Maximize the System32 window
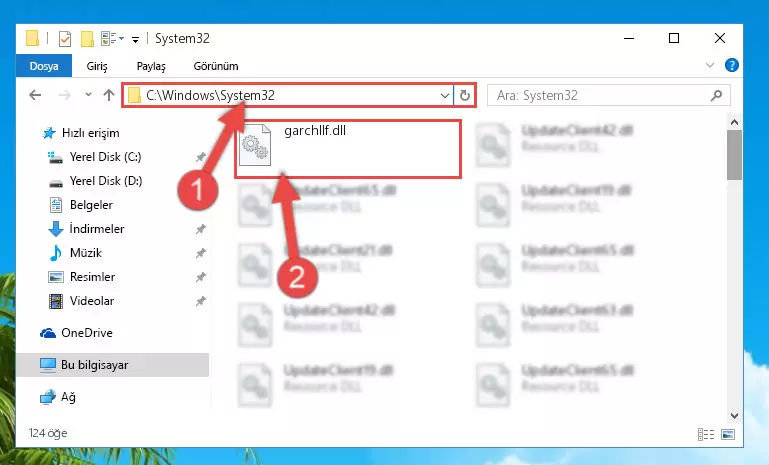The image size is (769, 465). (674, 38)
